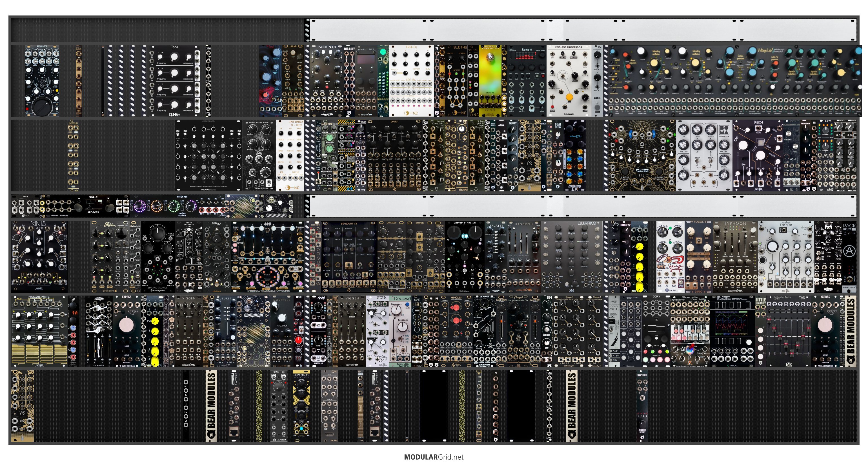Select the IKARIE filter module
This screenshot has height=463, width=868.
point(484,331)
